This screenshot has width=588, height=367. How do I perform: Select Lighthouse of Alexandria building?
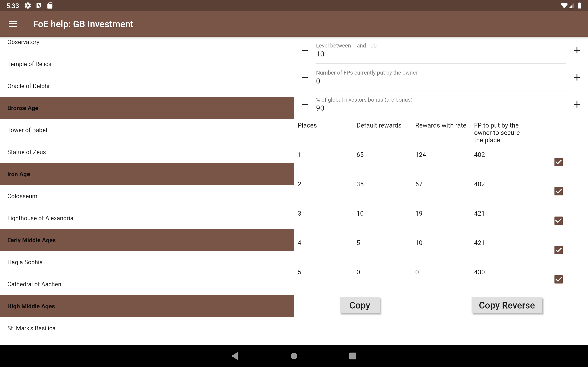point(40,218)
